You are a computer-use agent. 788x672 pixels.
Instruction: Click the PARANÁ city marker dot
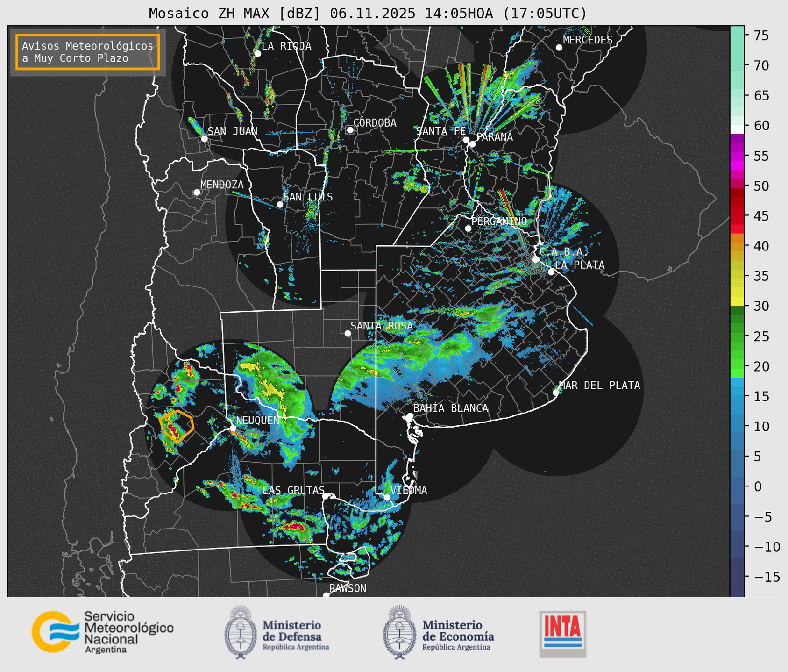(472, 144)
